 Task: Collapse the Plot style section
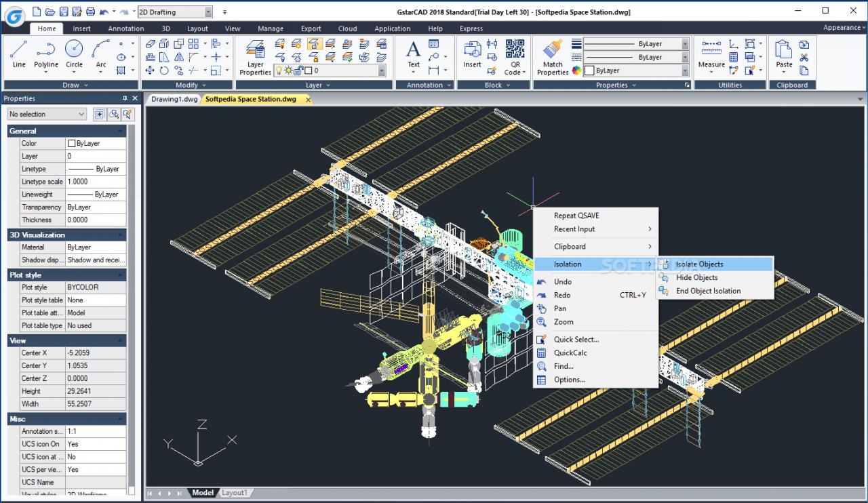point(121,275)
